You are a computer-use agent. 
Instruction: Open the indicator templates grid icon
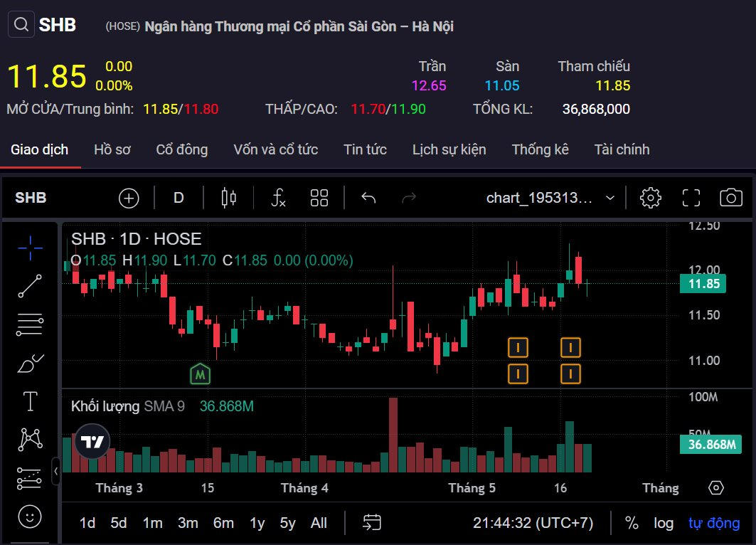(319, 199)
